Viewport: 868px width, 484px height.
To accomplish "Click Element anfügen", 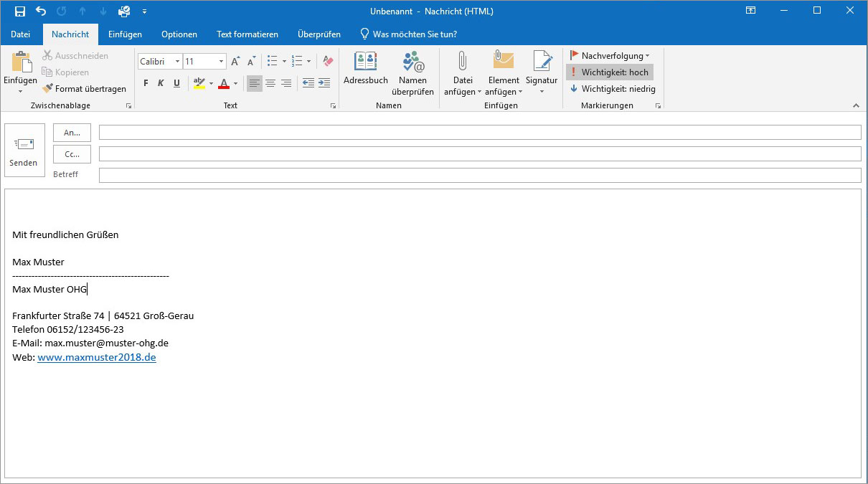I will [x=504, y=73].
